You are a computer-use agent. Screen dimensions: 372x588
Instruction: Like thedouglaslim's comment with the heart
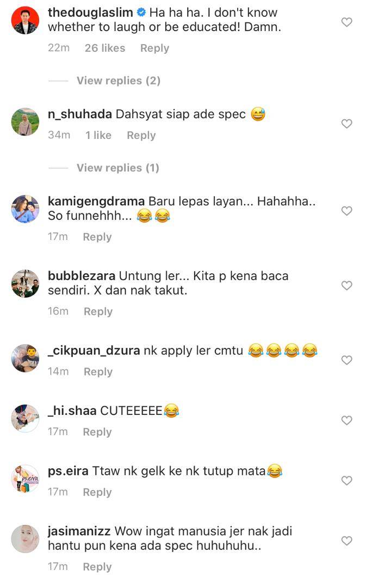(x=346, y=22)
